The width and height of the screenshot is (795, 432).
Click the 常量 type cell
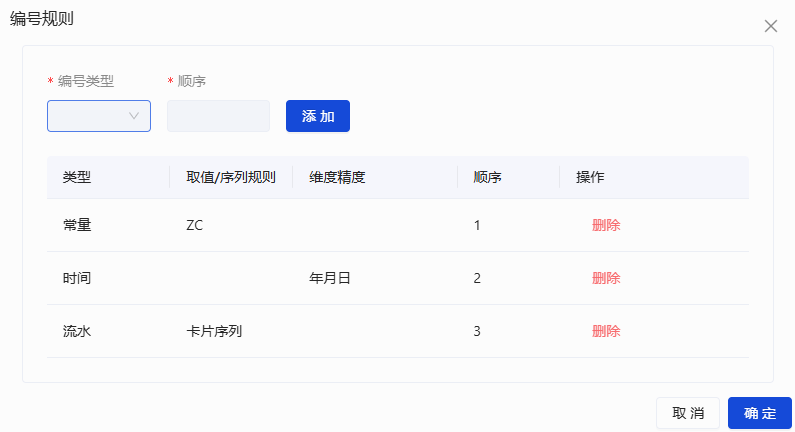pyautogui.click(x=77, y=225)
